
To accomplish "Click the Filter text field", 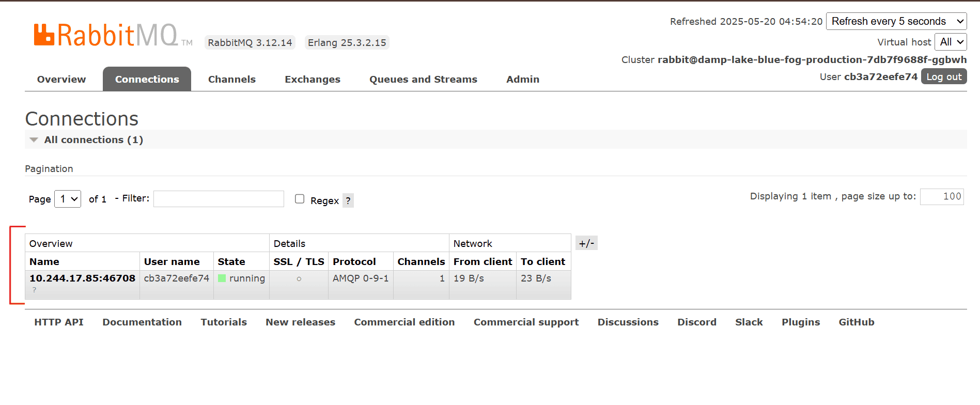I will 219,199.
